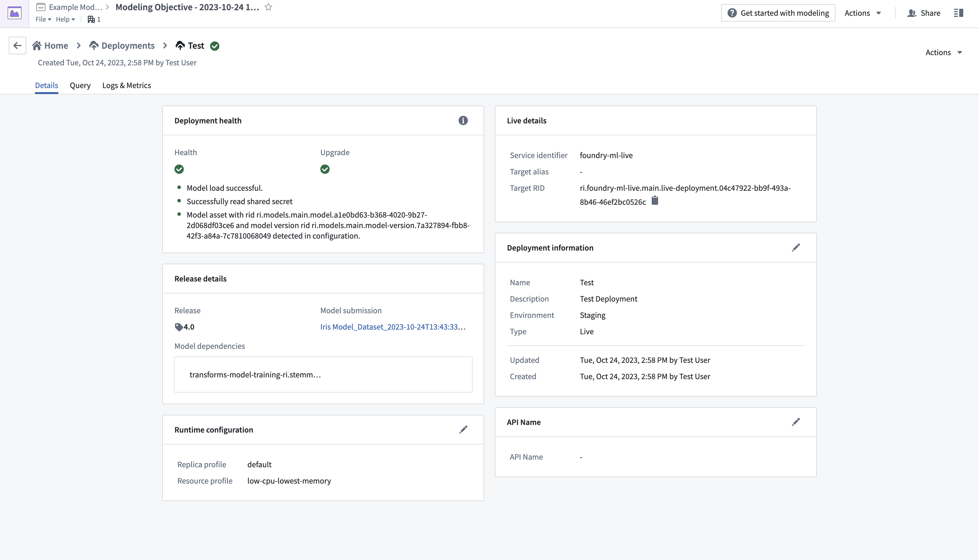Click the Test Deployment description value
Viewport: 979px width, 560px height.
point(609,299)
